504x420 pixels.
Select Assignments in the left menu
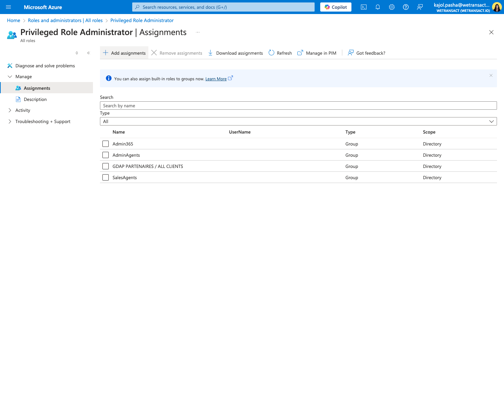pos(46,88)
